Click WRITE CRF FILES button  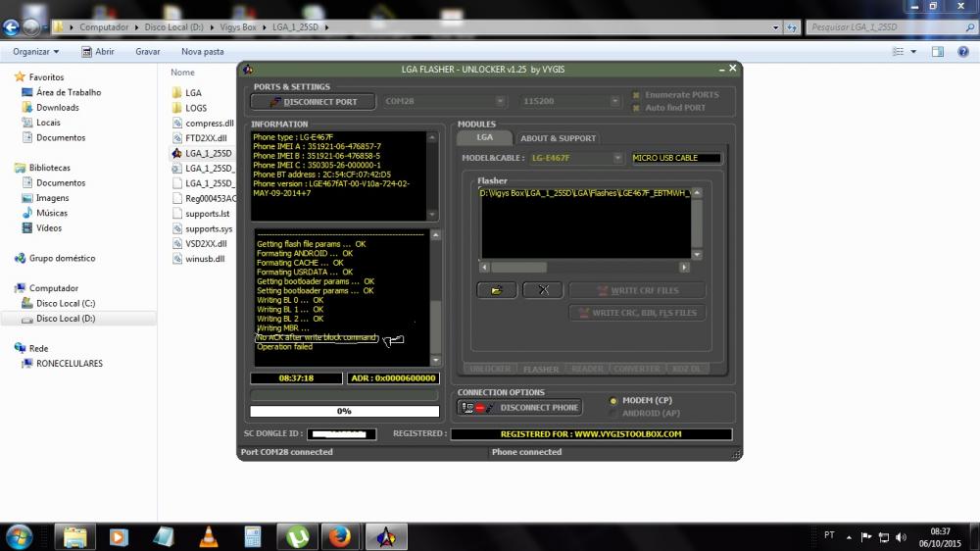[638, 290]
